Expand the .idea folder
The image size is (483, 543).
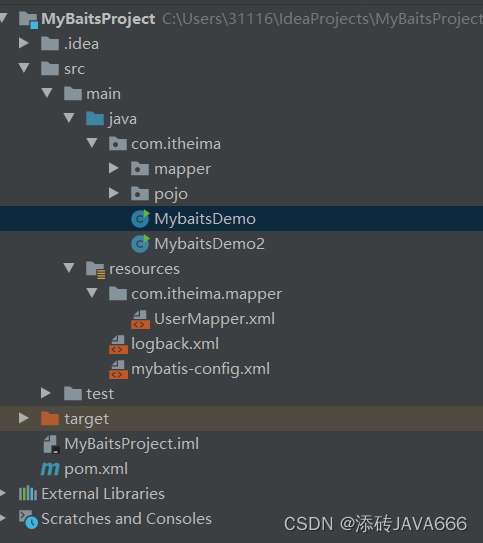(x=24, y=43)
